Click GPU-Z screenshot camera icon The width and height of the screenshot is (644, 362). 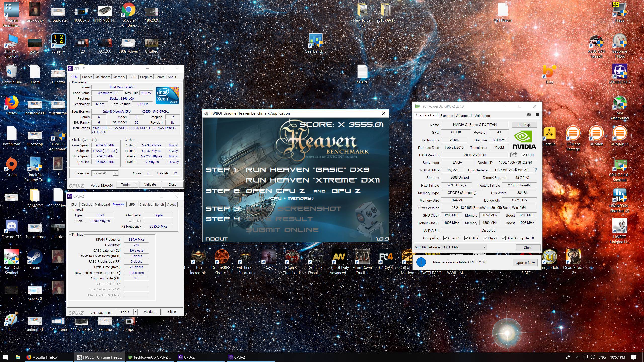(x=528, y=115)
